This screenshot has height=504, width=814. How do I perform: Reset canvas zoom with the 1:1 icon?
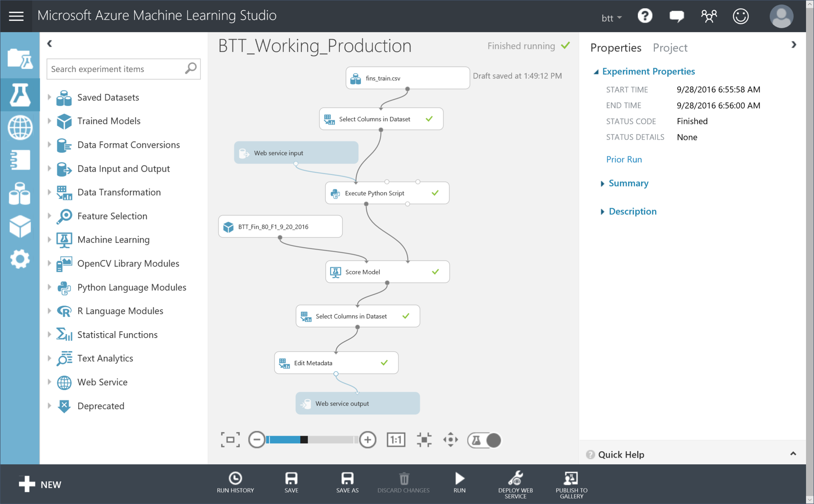[395, 440]
